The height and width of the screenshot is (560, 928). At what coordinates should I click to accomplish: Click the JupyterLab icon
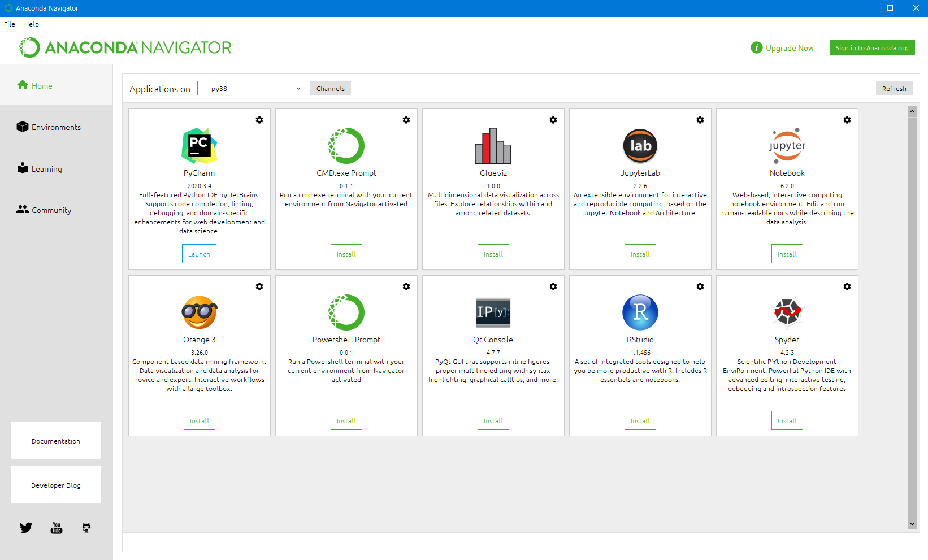pos(640,146)
